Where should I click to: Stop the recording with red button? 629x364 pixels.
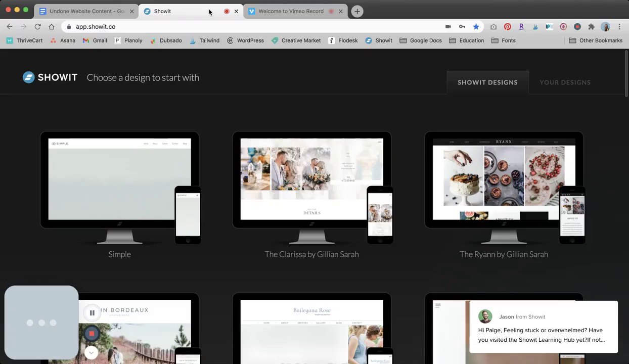(92, 334)
